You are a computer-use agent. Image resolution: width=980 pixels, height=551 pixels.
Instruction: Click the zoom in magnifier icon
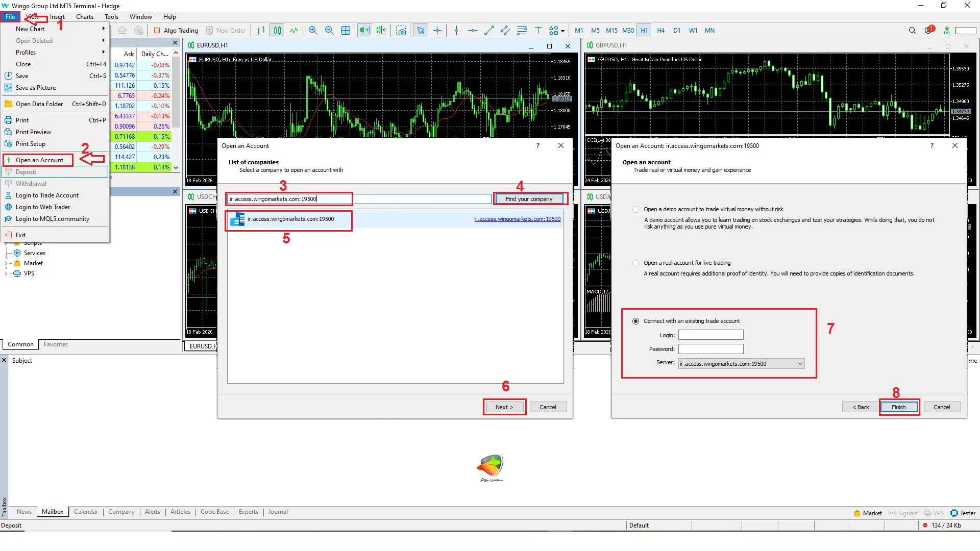[313, 31]
